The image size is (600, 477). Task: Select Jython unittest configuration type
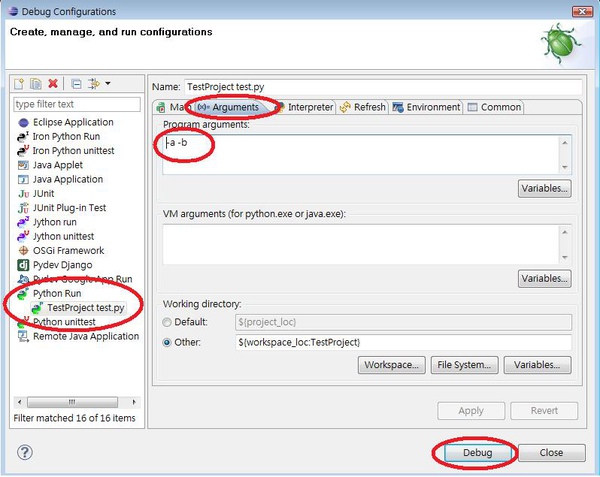pyautogui.click(x=63, y=236)
